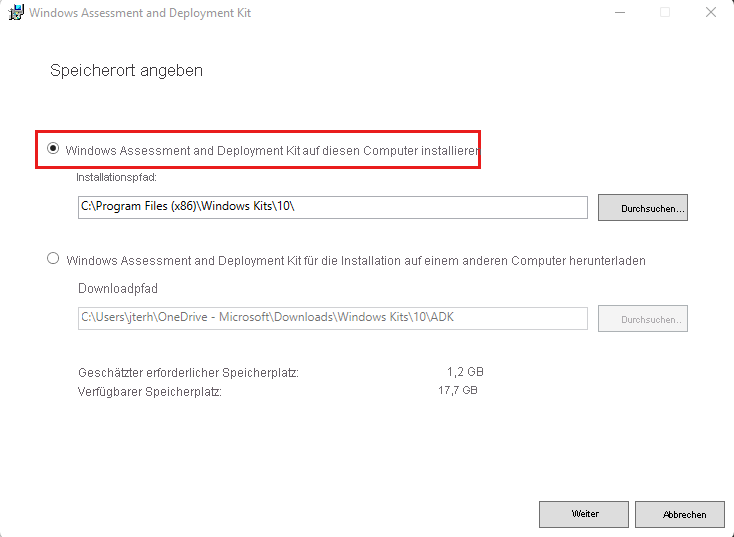Click the 'Installationspfad:' label
This screenshot has width=734, height=537.
[117, 177]
